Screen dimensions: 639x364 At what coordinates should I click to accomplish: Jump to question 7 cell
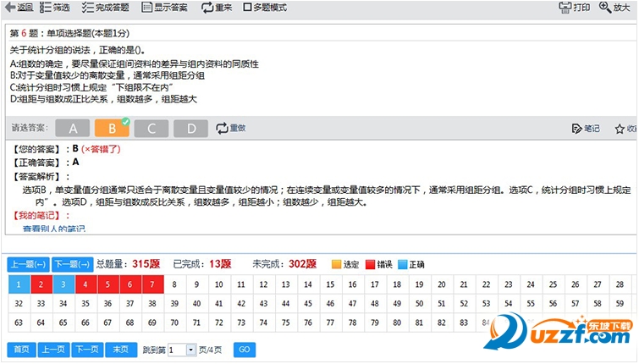point(152,284)
